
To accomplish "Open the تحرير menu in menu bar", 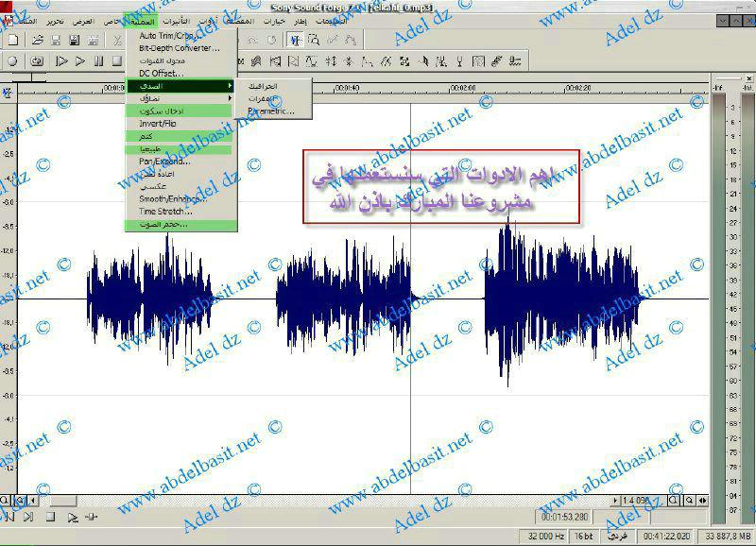I will pyautogui.click(x=55, y=22).
